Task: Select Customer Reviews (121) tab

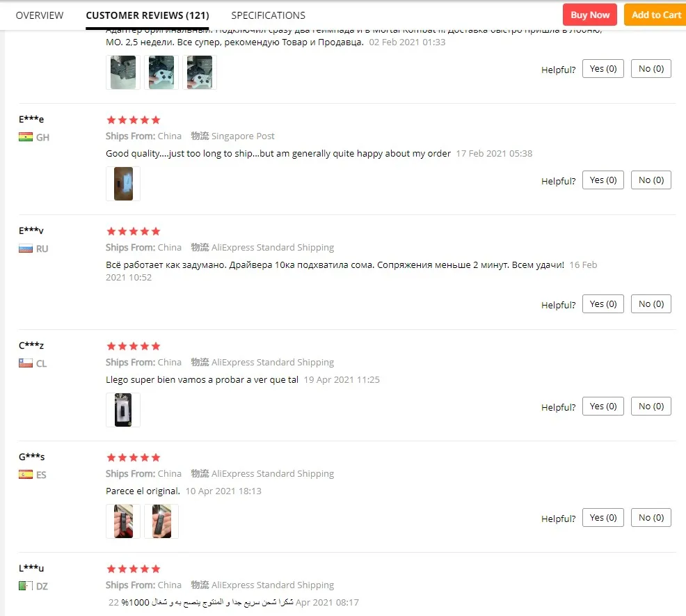Action: click(147, 15)
